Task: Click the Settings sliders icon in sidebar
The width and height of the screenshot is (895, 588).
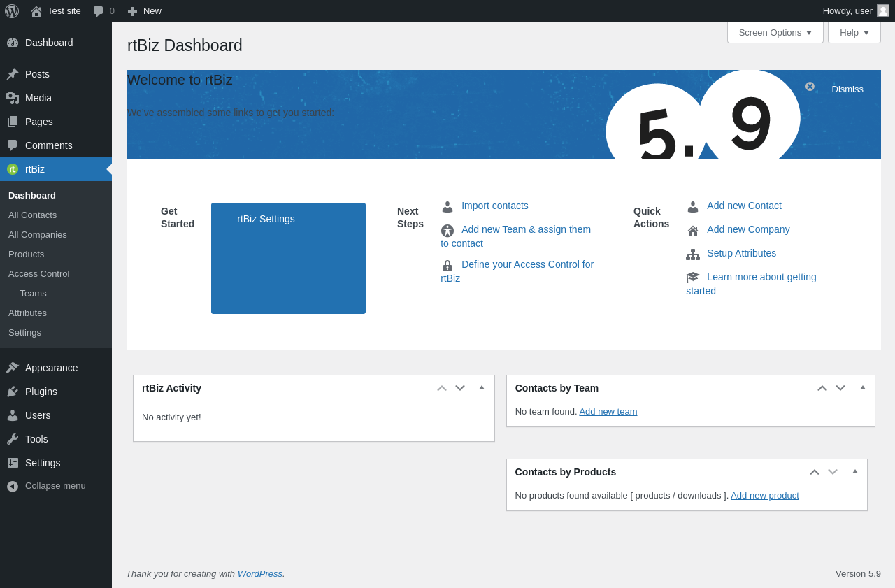Action: pos(13,463)
